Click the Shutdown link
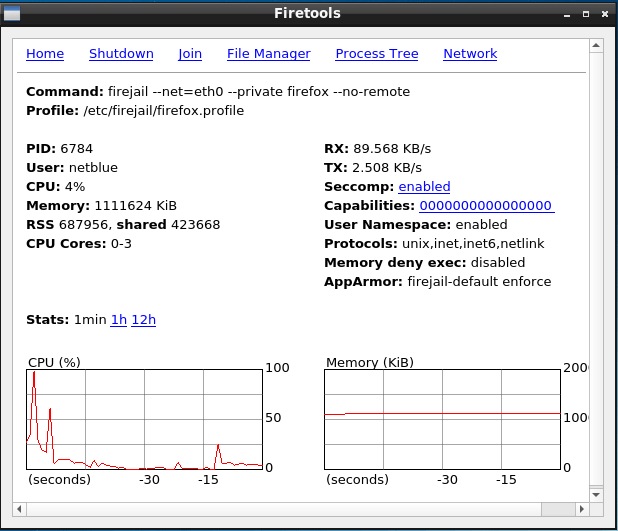The image size is (618, 531). click(121, 54)
